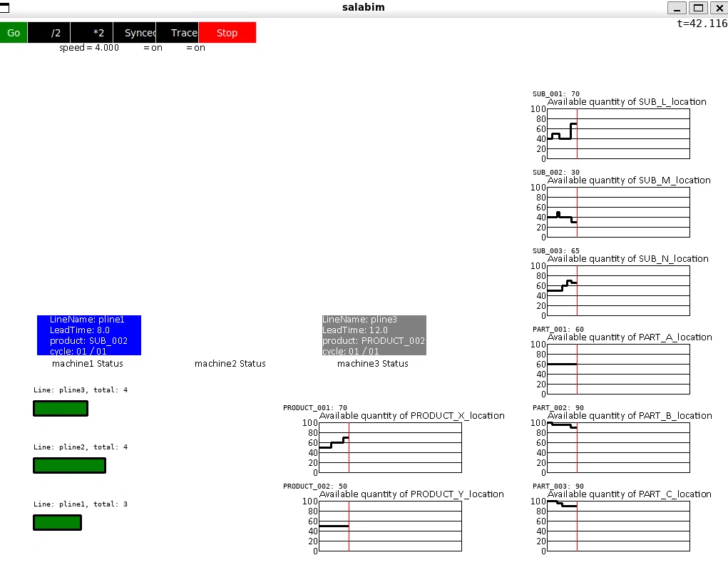The height and width of the screenshot is (565, 728).
Task: Click the 'SUB_002: 30' label
Action: pyautogui.click(x=555, y=173)
